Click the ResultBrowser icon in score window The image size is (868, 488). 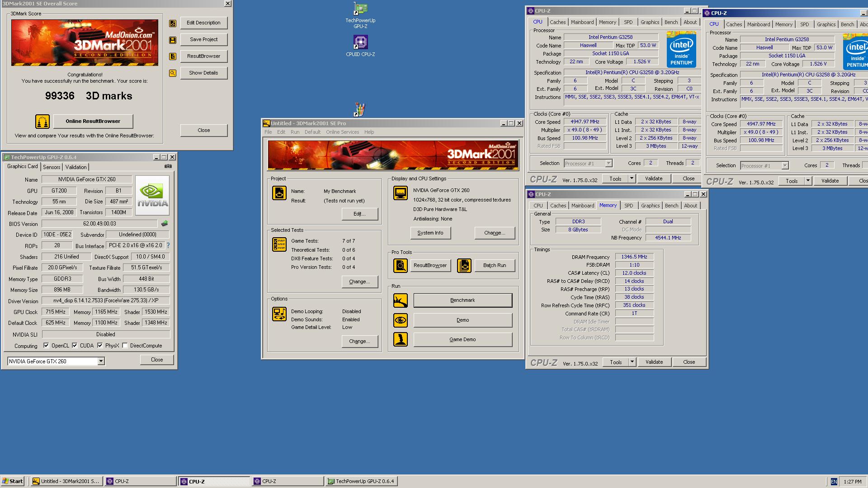(173, 56)
